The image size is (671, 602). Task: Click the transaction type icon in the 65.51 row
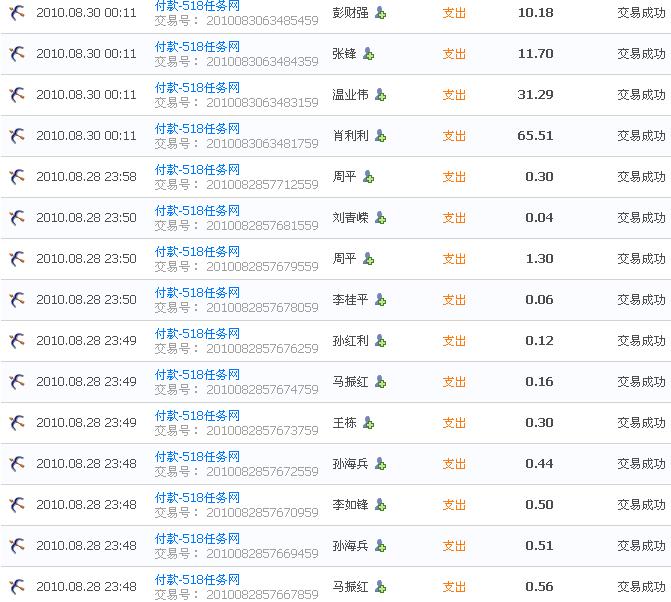[17, 136]
